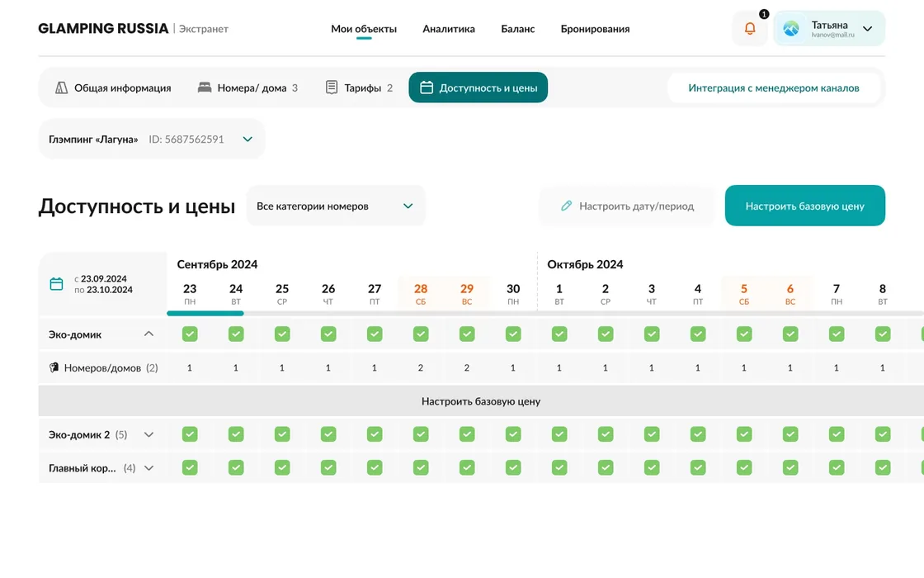Uncheck Эко-домик availability on September 23
The image size is (924, 578).
pos(190,334)
